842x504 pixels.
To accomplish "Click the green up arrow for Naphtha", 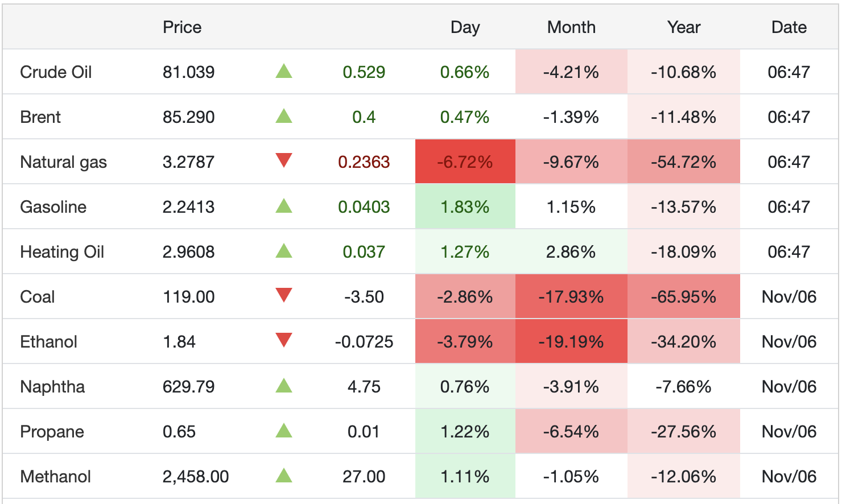I will 284,386.
